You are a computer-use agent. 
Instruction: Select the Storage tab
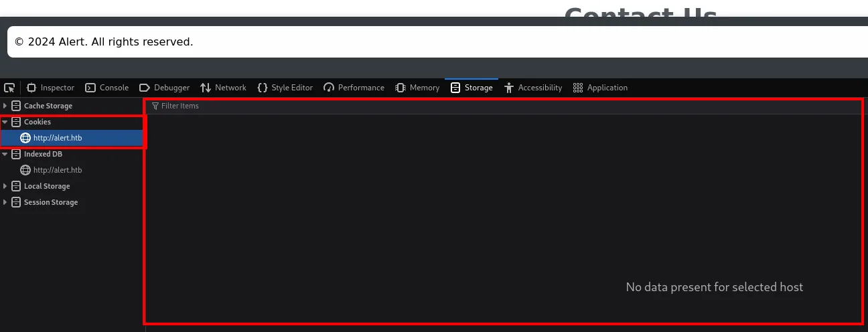click(472, 88)
